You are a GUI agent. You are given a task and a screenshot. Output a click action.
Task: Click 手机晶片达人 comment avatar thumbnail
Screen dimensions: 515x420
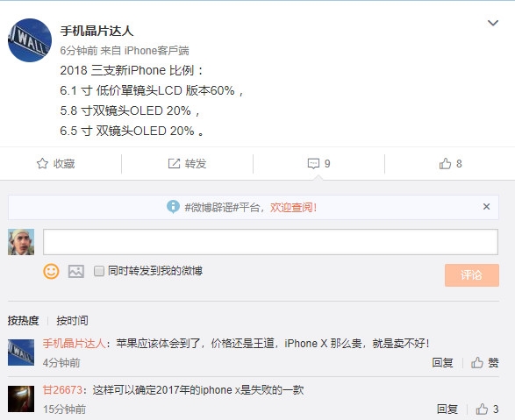[21, 352]
